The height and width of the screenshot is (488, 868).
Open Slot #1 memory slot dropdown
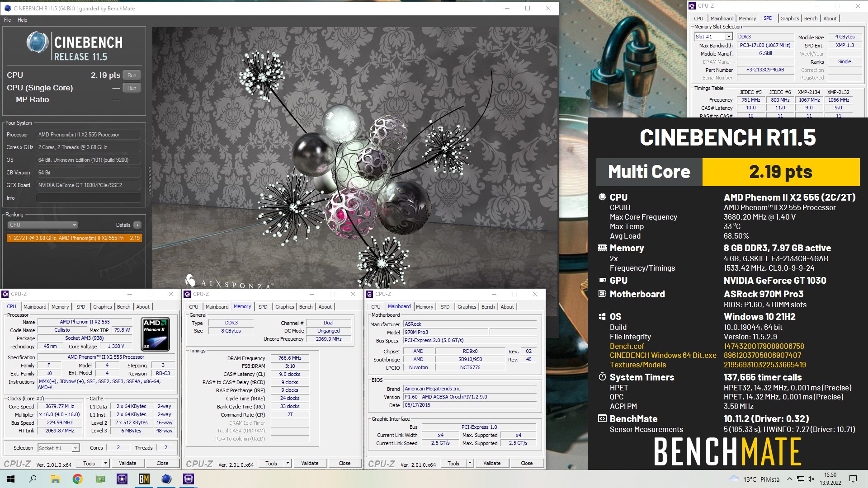click(713, 37)
